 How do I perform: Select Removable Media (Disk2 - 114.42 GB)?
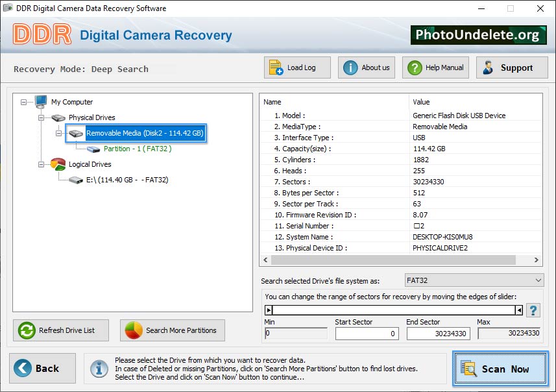145,134
